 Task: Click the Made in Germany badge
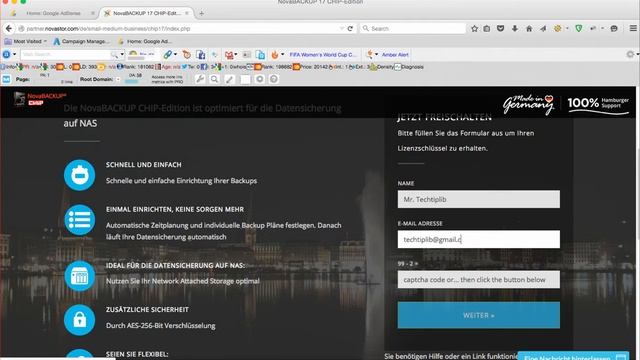coord(529,104)
